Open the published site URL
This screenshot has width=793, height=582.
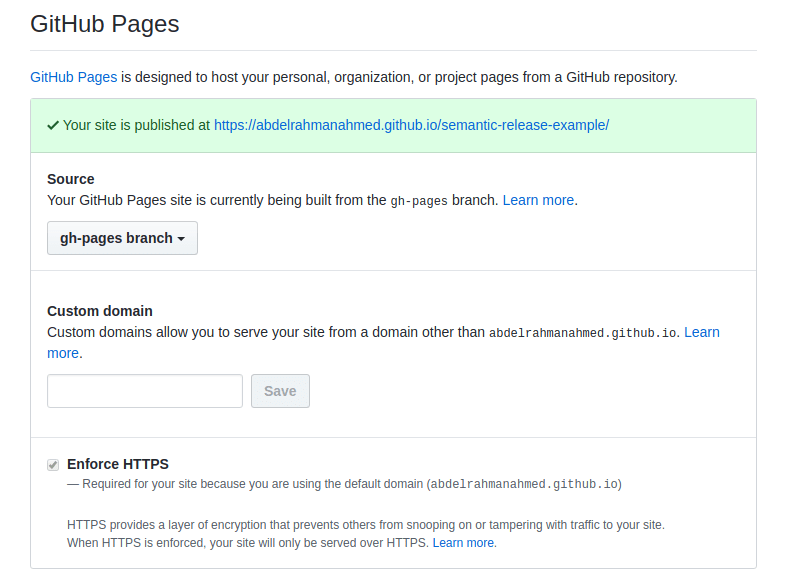point(411,125)
